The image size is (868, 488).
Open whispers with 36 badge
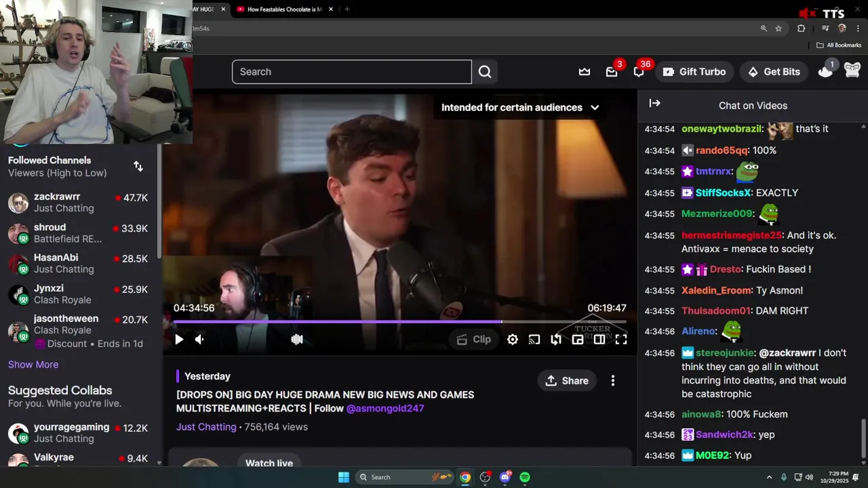click(x=639, y=72)
